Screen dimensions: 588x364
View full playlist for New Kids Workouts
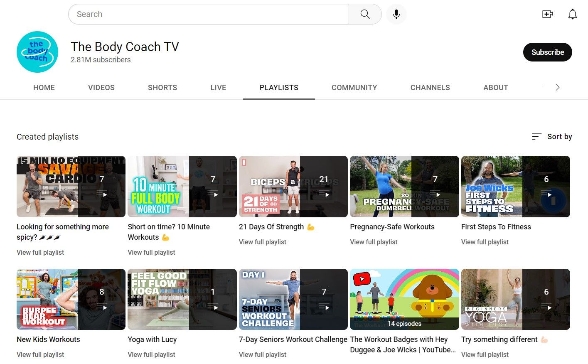[40, 354]
